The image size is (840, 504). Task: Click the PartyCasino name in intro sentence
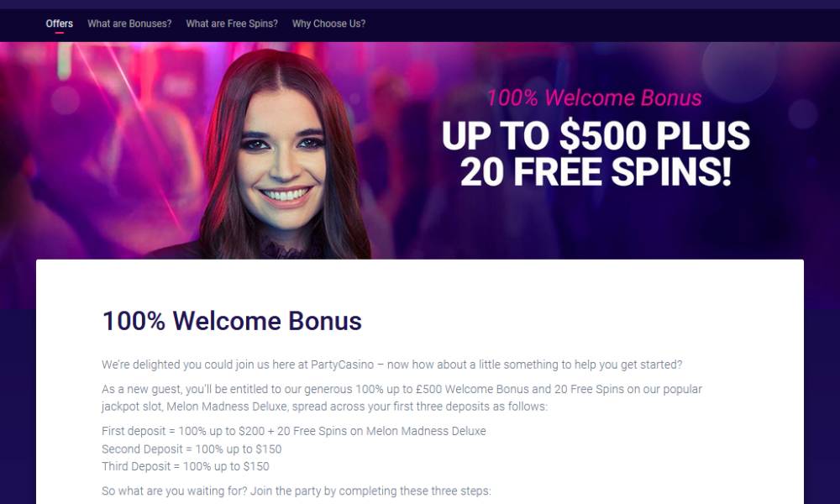coord(343,365)
